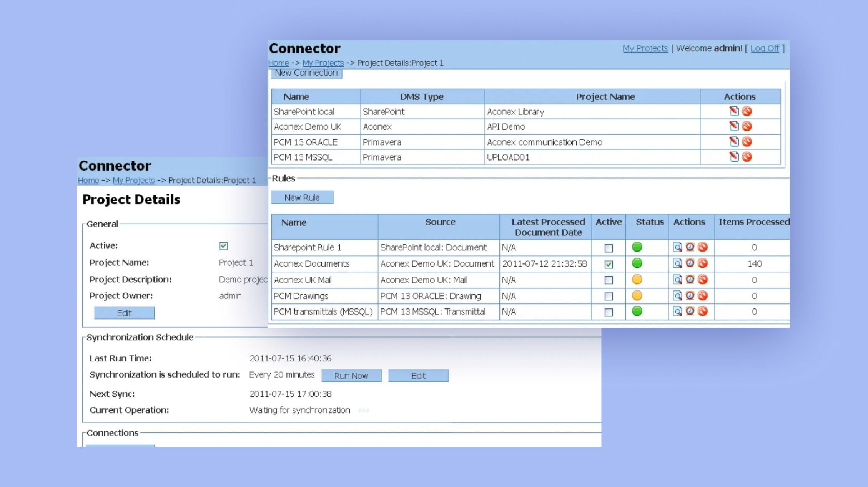Click green status of Aconex Documents
The width and height of the screenshot is (868, 487).
pyautogui.click(x=637, y=263)
